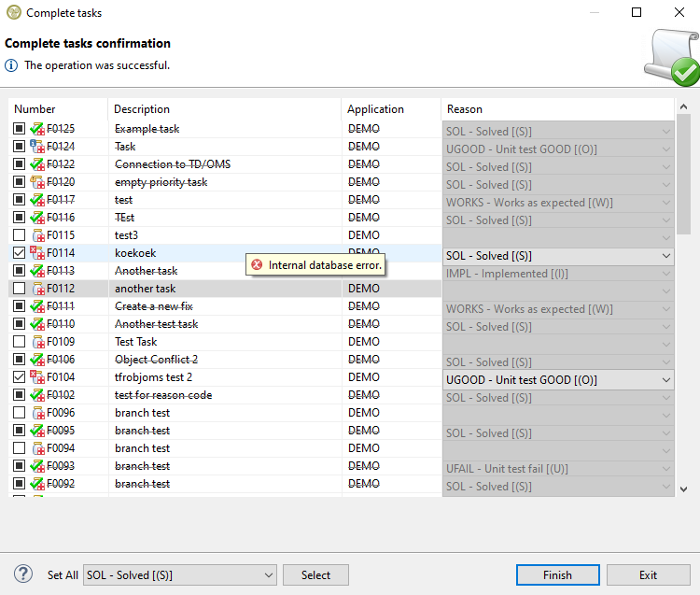
Task: Click the scroll down arrow of task list
Action: click(x=683, y=489)
